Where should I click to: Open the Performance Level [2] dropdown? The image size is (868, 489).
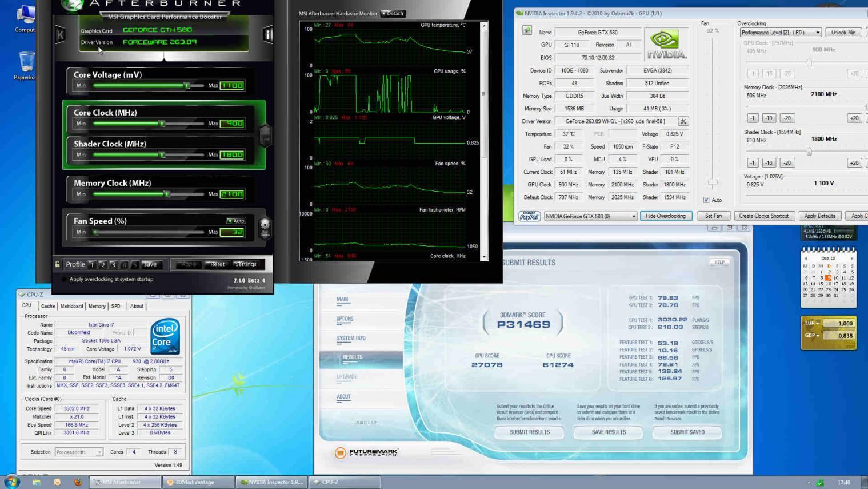point(781,33)
